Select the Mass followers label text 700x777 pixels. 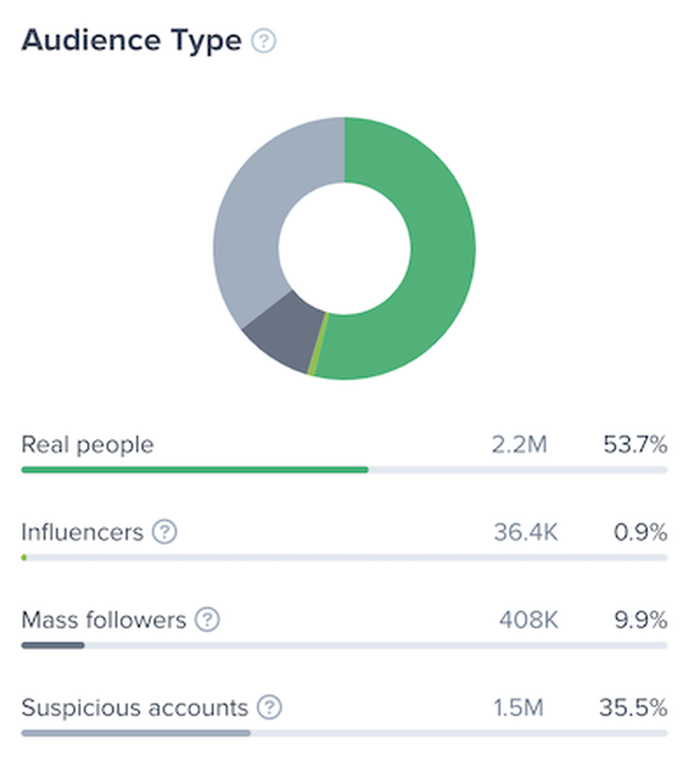click(x=104, y=620)
